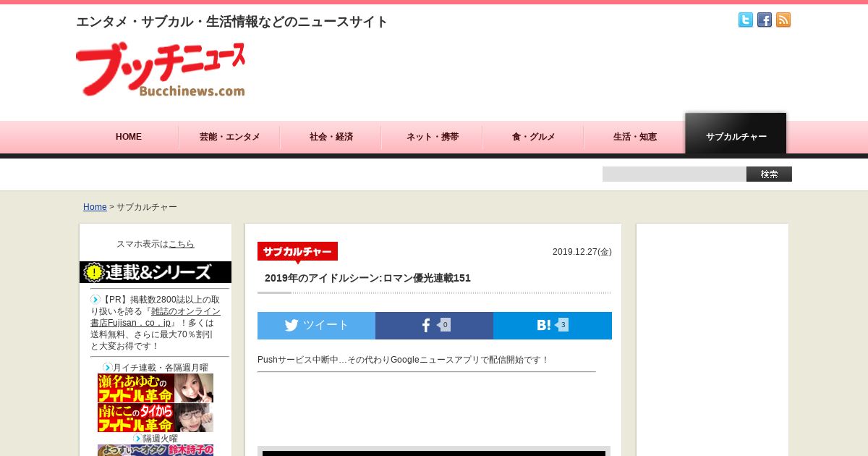Follow the Home breadcrumb link
Screen dimensions: 868x456
click(95, 207)
